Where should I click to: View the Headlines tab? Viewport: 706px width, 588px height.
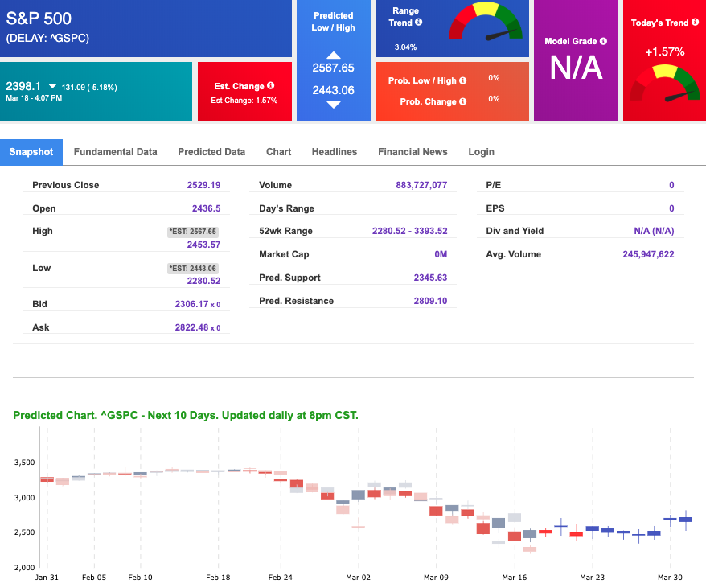(335, 152)
